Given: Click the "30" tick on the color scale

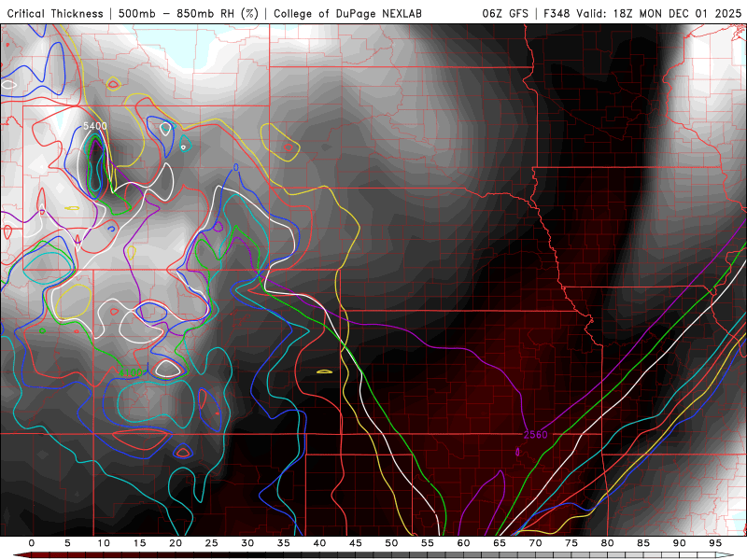Looking at the screenshot, I should click(247, 543).
